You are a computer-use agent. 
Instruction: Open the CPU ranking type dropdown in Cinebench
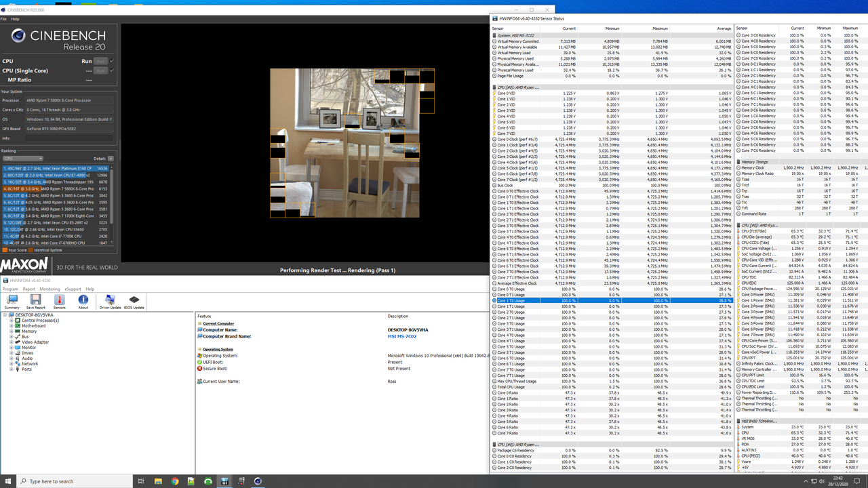(23, 159)
